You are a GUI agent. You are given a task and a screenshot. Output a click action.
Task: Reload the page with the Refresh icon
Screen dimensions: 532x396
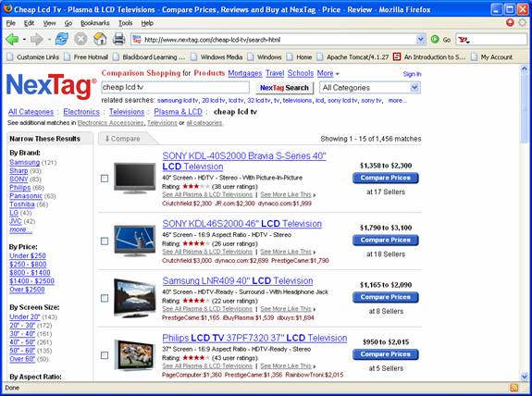click(x=62, y=39)
